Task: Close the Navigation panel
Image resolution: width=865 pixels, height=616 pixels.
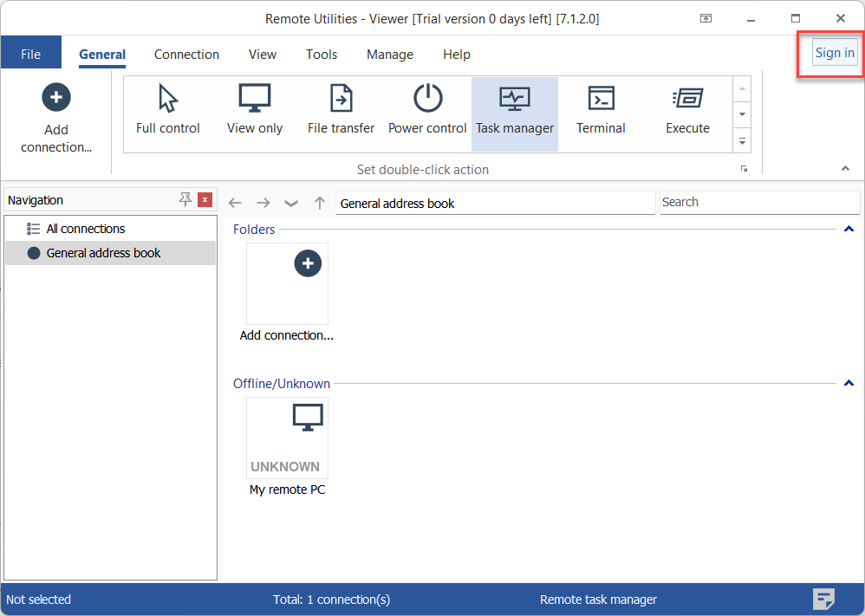Action: coord(205,200)
